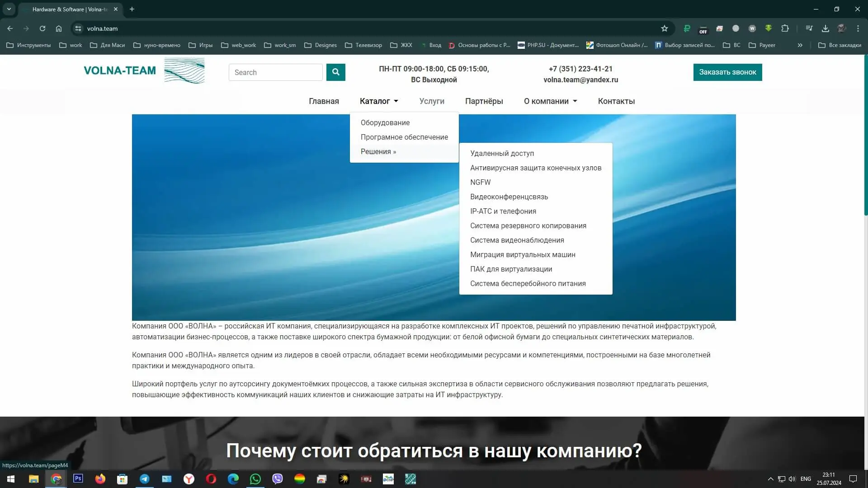868x488 pixels.
Task: Click Заказать звонок button
Action: tap(728, 72)
